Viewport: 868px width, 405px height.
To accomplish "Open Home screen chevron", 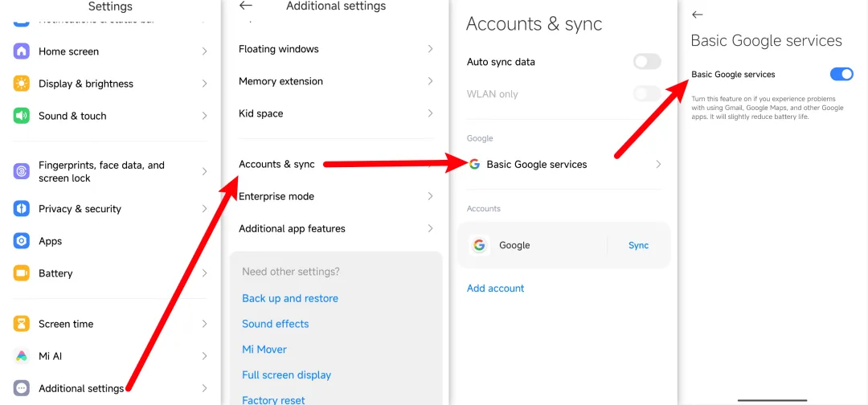I will tap(204, 51).
